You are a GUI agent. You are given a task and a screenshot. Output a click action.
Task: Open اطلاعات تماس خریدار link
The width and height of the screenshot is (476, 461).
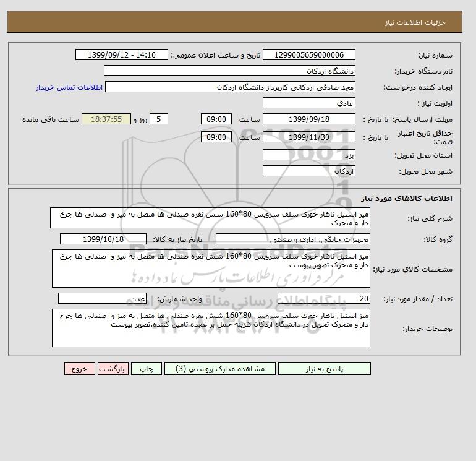pos(69,87)
